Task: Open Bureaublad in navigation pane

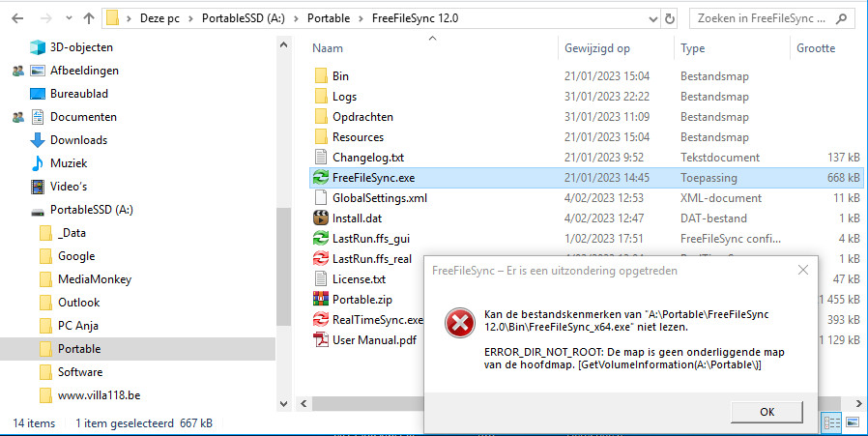Action: tap(78, 94)
